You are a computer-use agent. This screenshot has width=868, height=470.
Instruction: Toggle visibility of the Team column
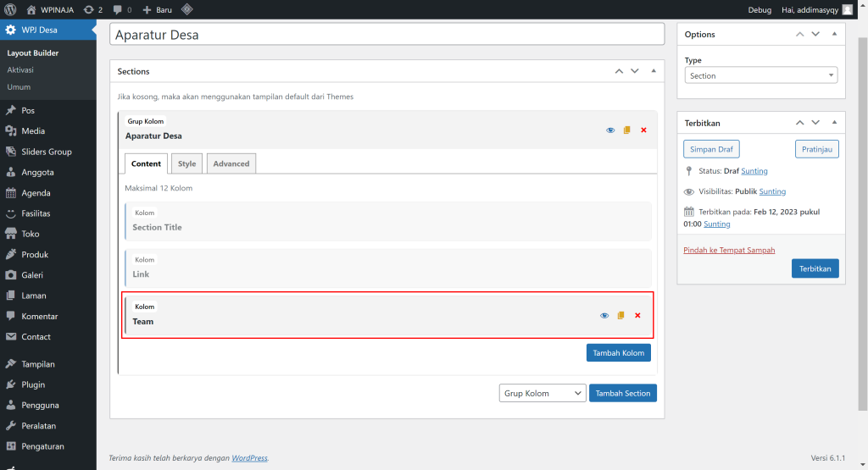point(604,315)
